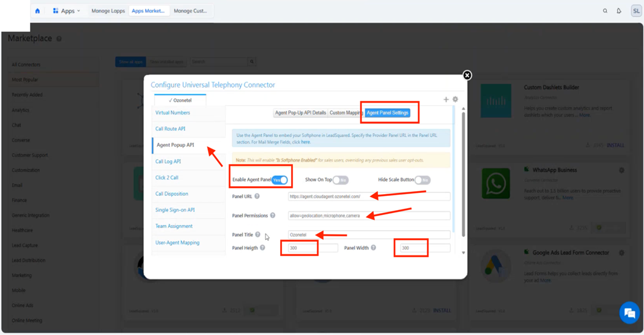
Task: Click the marketplace Search text box
Action: tap(219, 62)
